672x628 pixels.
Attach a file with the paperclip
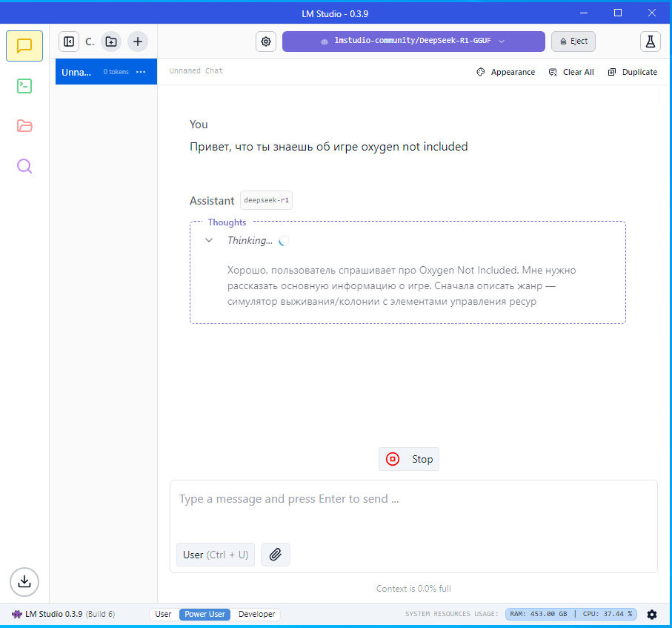pos(275,555)
